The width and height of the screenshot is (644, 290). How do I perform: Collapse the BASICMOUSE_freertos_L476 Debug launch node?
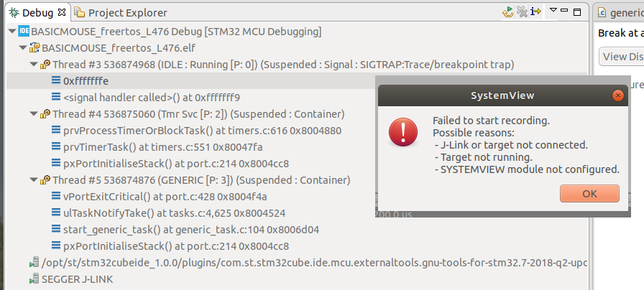(x=12, y=31)
